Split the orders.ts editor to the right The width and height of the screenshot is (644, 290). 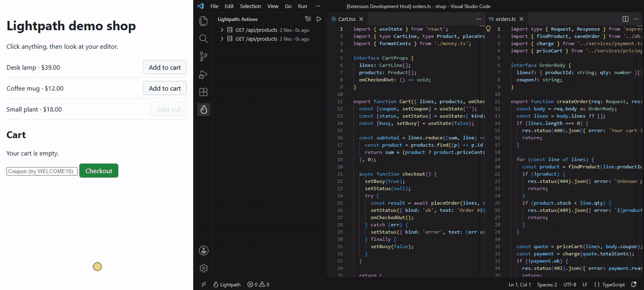click(x=625, y=19)
